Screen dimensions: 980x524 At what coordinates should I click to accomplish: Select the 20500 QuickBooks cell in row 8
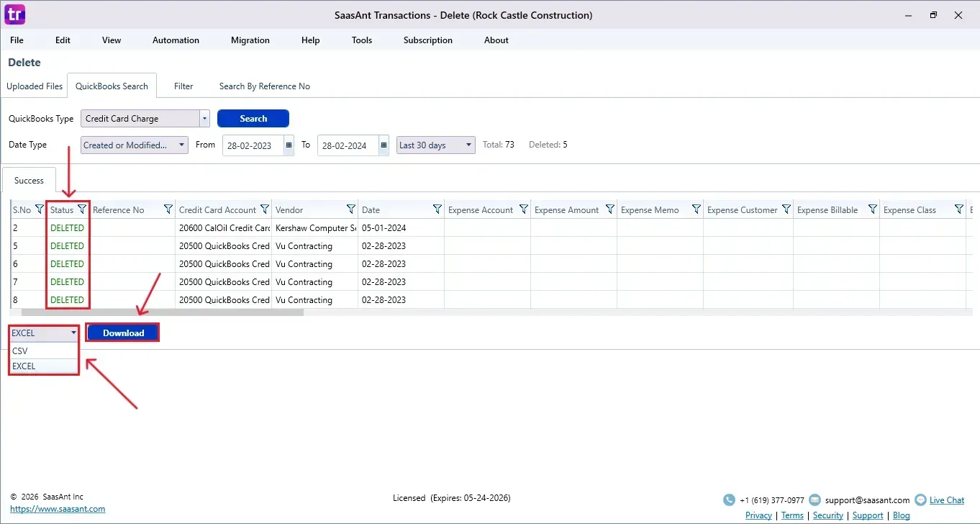[x=224, y=300]
